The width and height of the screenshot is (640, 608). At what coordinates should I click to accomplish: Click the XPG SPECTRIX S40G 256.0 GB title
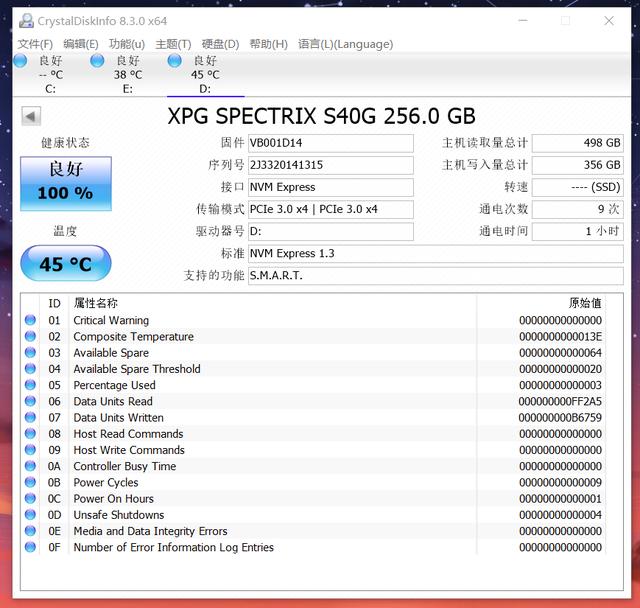pyautogui.click(x=322, y=116)
